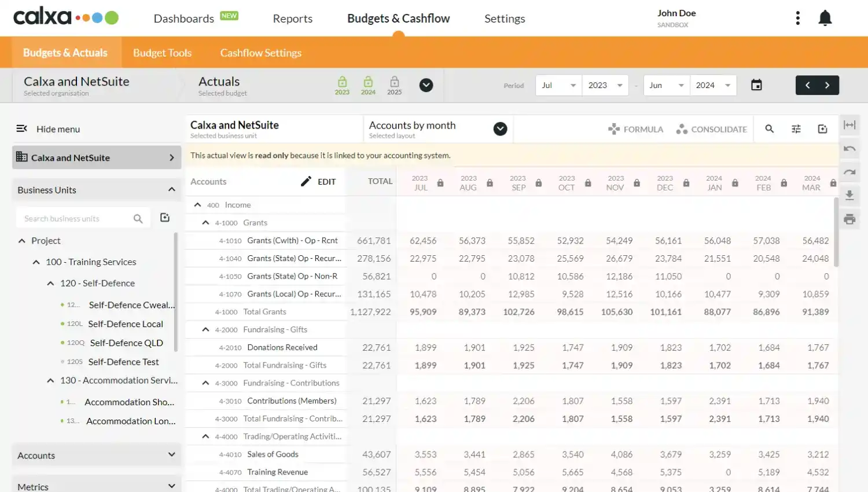Viewport: 868px width, 492px height.
Task: Go to previous period arrow
Action: click(807, 85)
